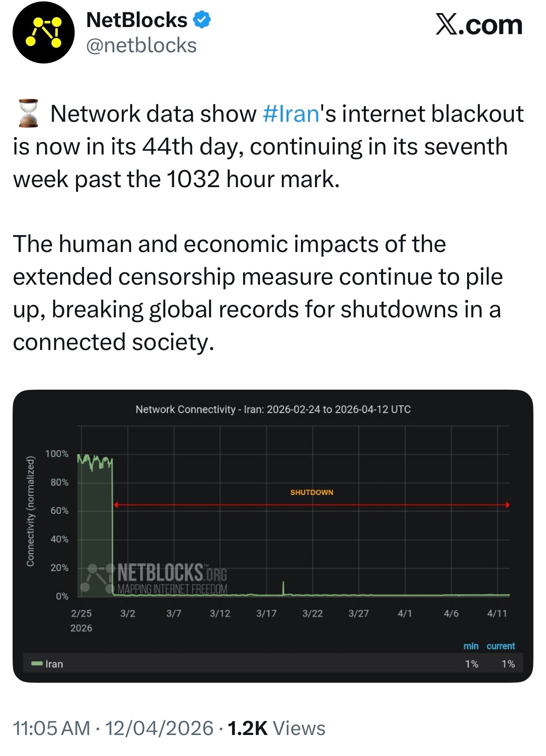Click the 11:05 AM tweet timestamp

pyautogui.click(x=51, y=728)
